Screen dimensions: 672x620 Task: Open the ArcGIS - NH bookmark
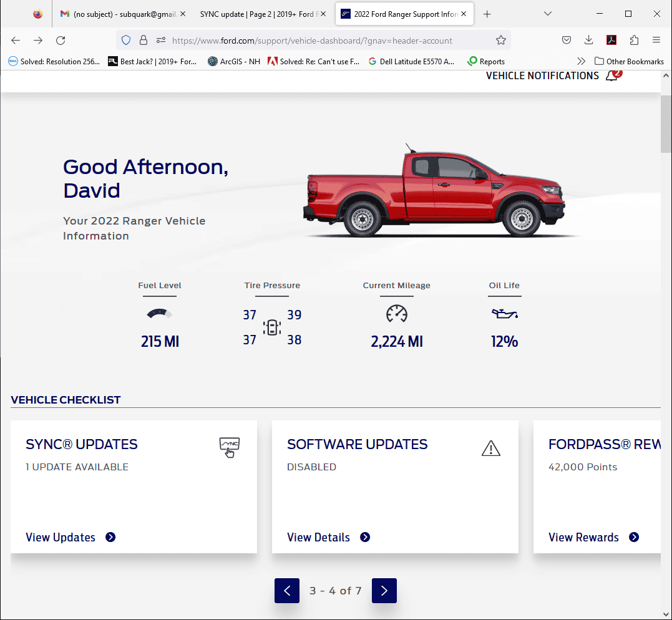[234, 61]
